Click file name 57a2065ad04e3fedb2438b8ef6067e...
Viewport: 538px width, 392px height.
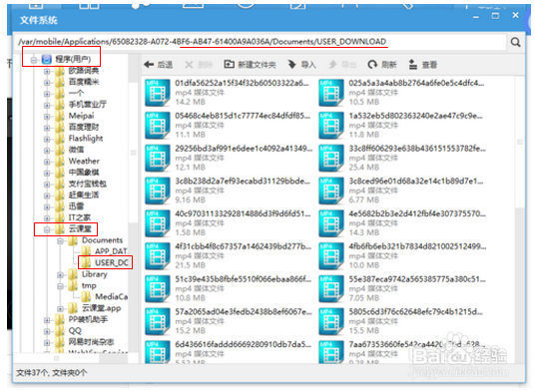244,312
